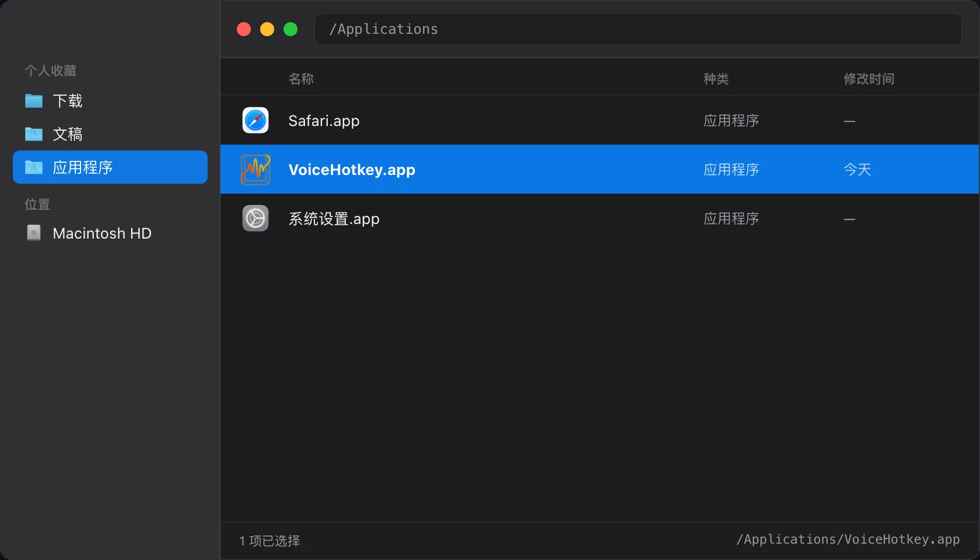Click the Macintosh HD disk icon

tap(34, 233)
